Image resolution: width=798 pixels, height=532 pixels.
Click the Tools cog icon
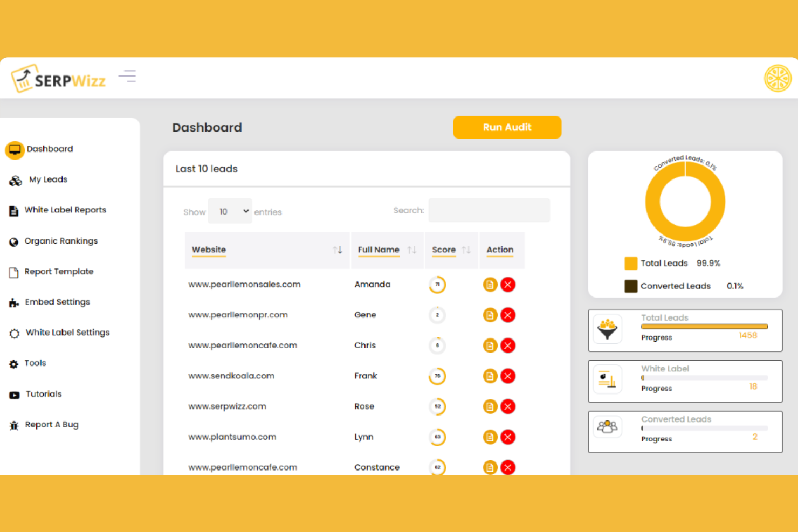point(14,364)
